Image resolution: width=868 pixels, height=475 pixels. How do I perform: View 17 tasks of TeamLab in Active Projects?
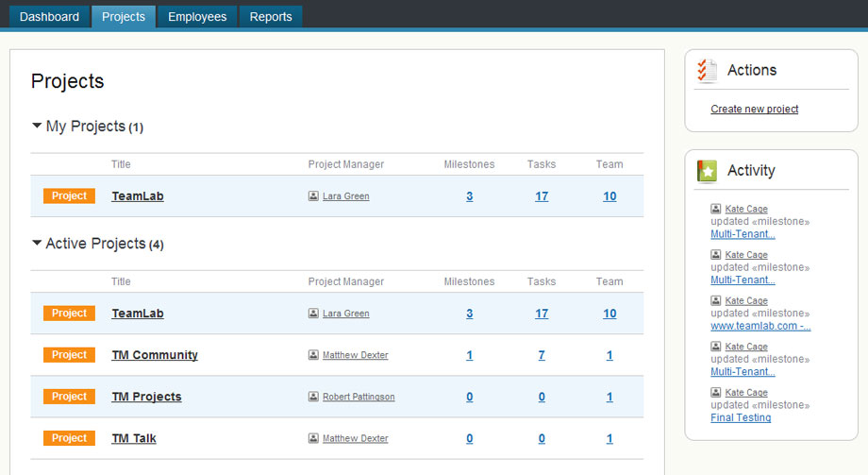[x=542, y=314]
